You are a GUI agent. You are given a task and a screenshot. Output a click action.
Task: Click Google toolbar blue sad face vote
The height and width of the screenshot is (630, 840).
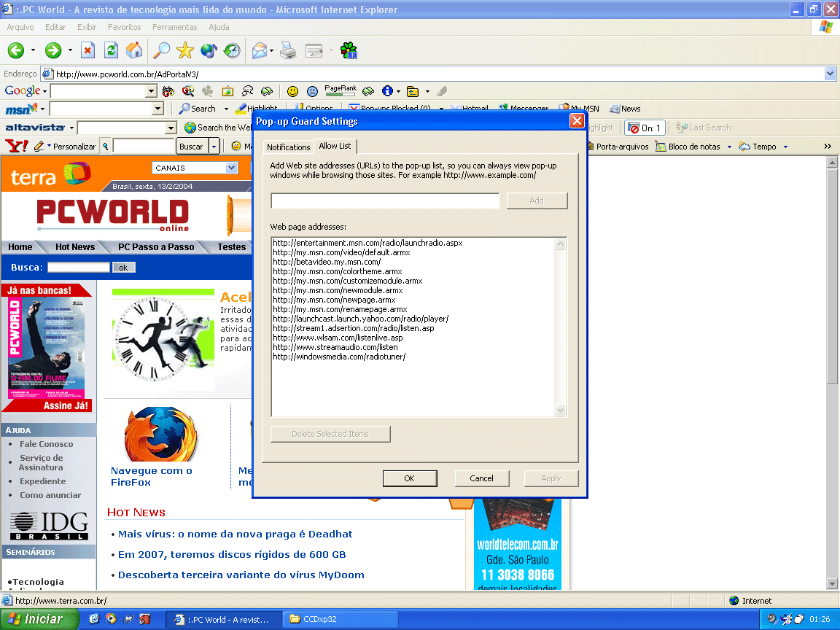pyautogui.click(x=312, y=91)
